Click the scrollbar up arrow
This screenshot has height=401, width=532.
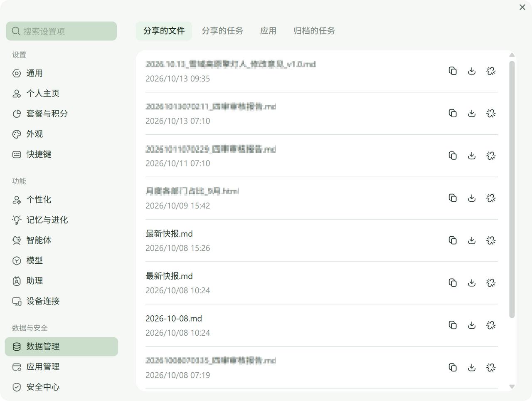click(512, 55)
